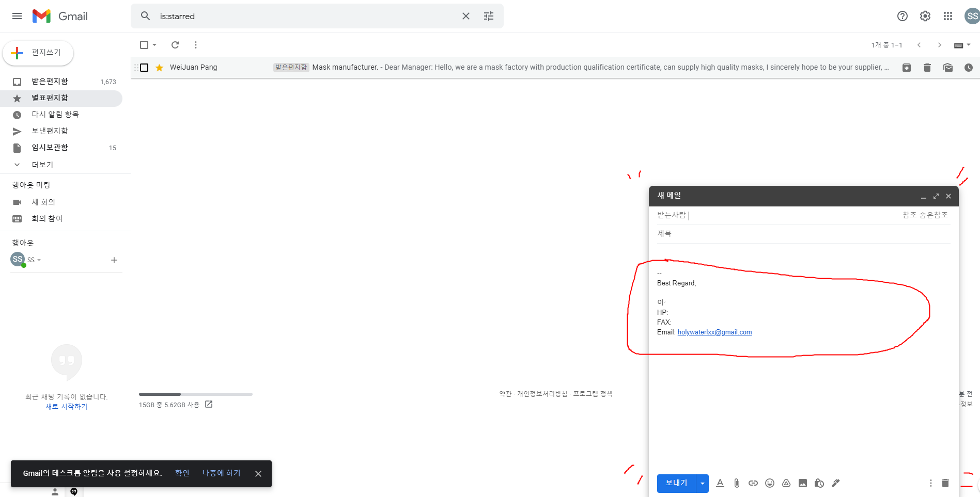Go to the next page of mail
The image size is (980, 497).
point(940,45)
